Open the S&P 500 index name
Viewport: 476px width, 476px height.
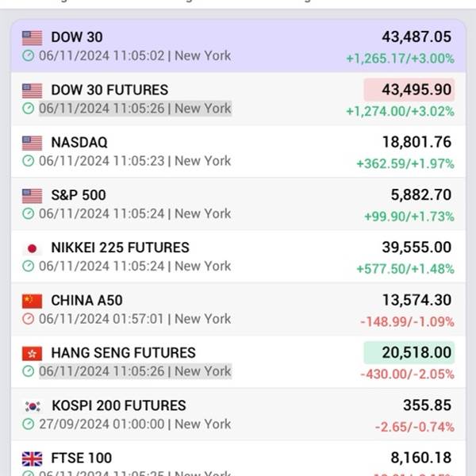click(79, 195)
